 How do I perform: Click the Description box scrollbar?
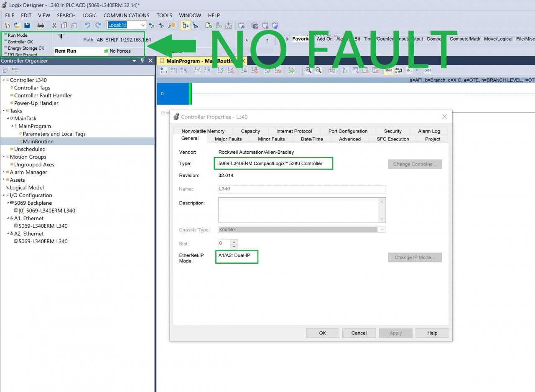pos(382,210)
